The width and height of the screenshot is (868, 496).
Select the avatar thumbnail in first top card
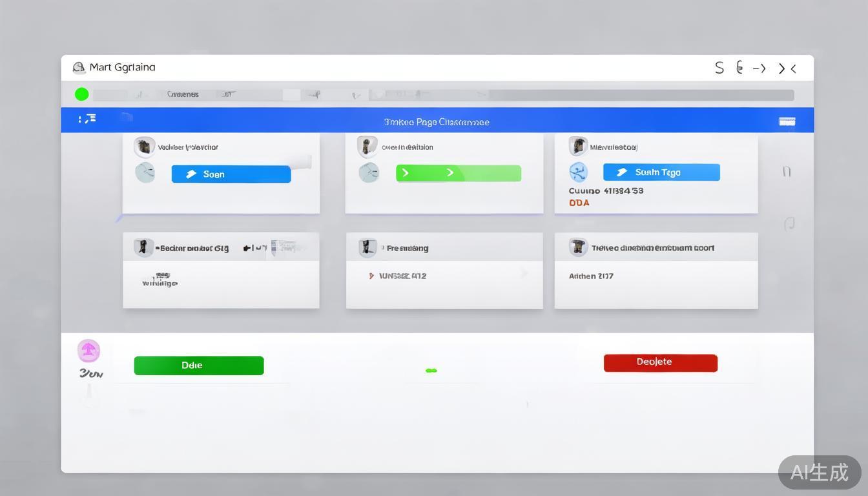click(x=144, y=147)
